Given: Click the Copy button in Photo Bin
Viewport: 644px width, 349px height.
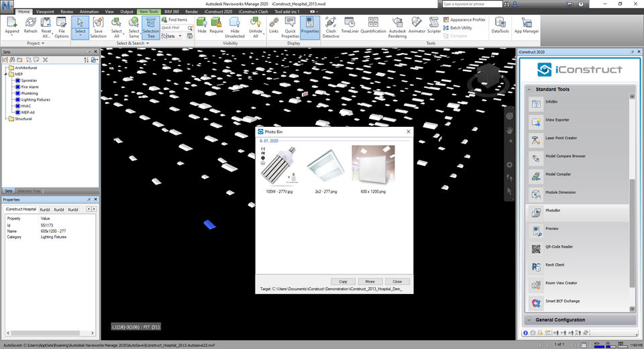Looking at the screenshot, I should click(x=343, y=281).
